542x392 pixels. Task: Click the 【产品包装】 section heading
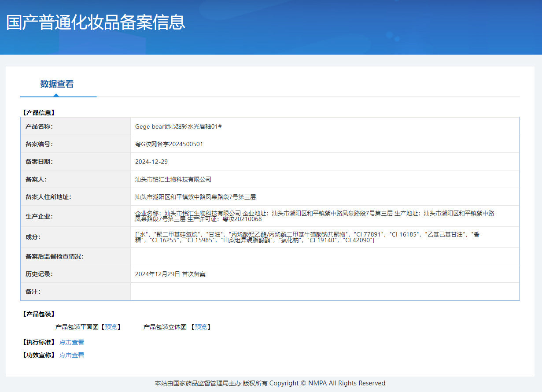(38, 314)
